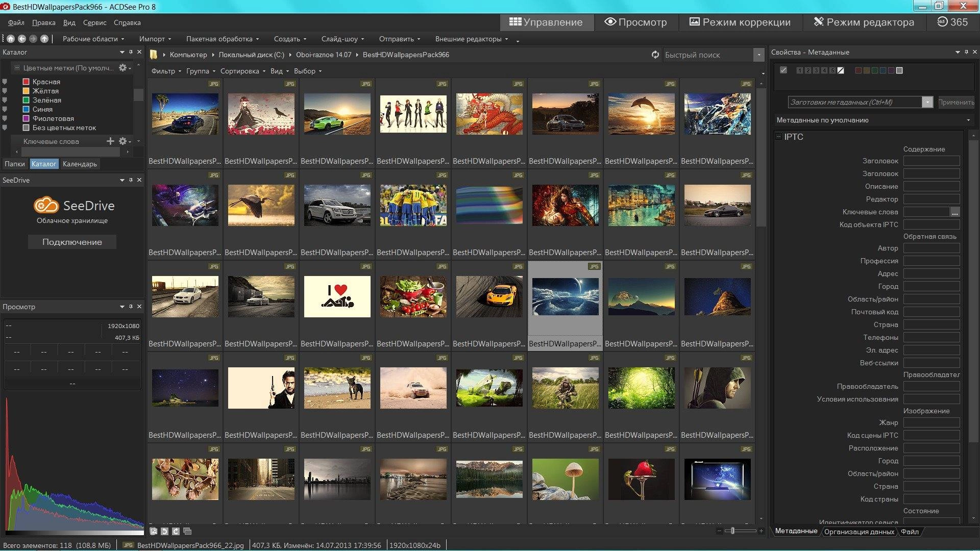Click the first icon in bottom thumbnail toolbar
The image size is (980, 551).
tap(154, 531)
